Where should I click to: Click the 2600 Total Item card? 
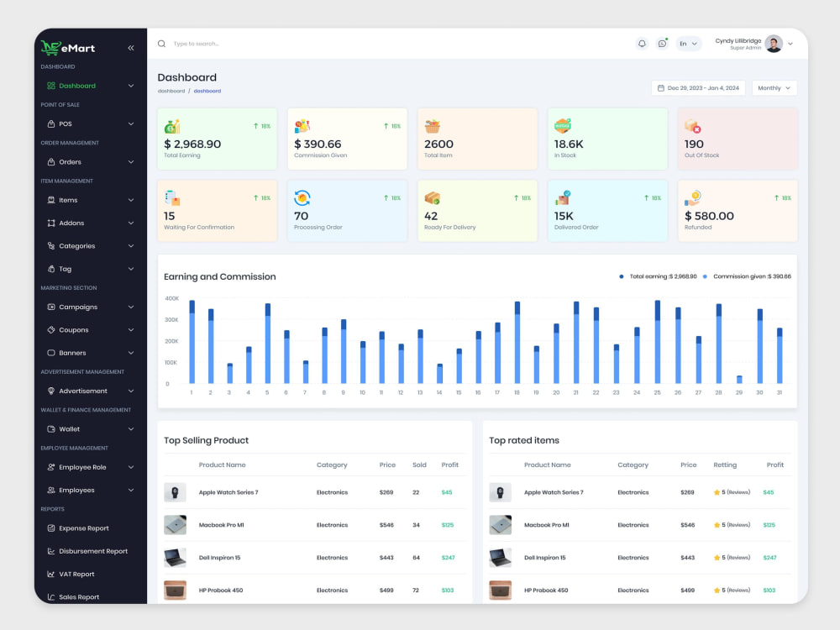coord(477,139)
